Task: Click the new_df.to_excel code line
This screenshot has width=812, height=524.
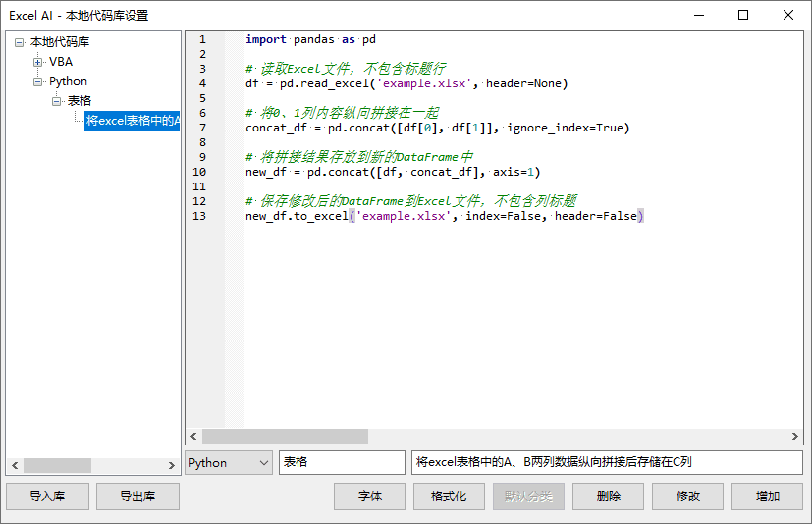Action: coord(445,216)
